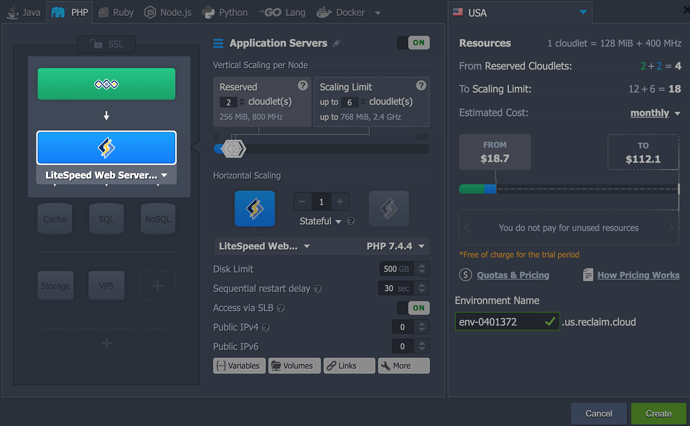Decrease node count with minus button
The width and height of the screenshot is (690, 426).
coord(302,202)
